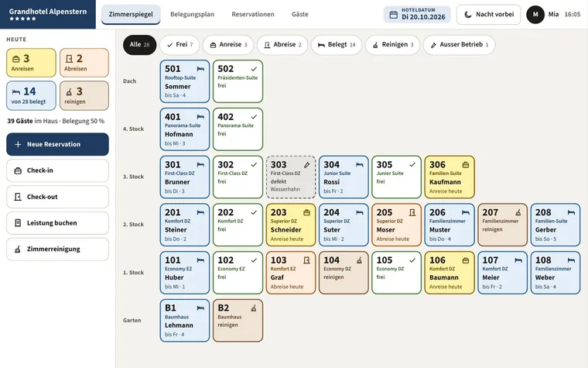Filter rooms by Abreise
Image resolution: width=588 pixels, height=368 pixels.
[282, 45]
